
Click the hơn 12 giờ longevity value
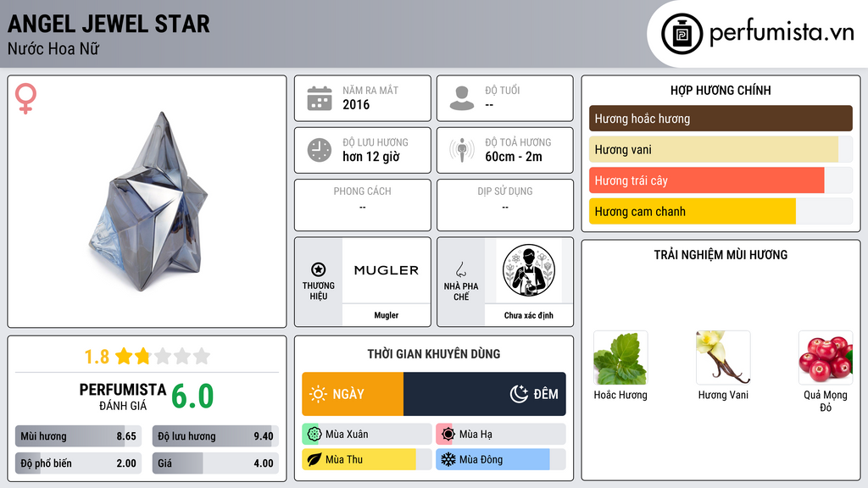pyautogui.click(x=371, y=157)
